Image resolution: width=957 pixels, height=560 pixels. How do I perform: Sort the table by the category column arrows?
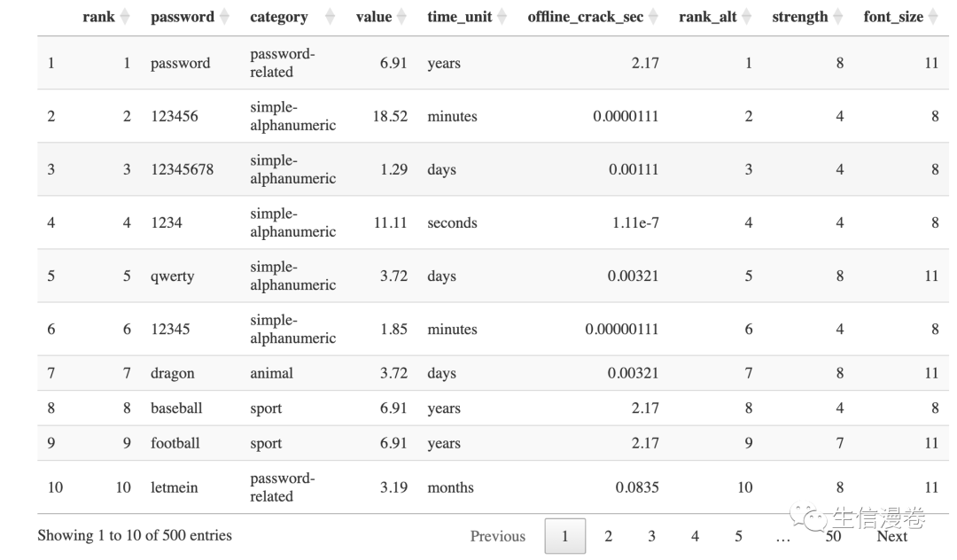click(331, 17)
